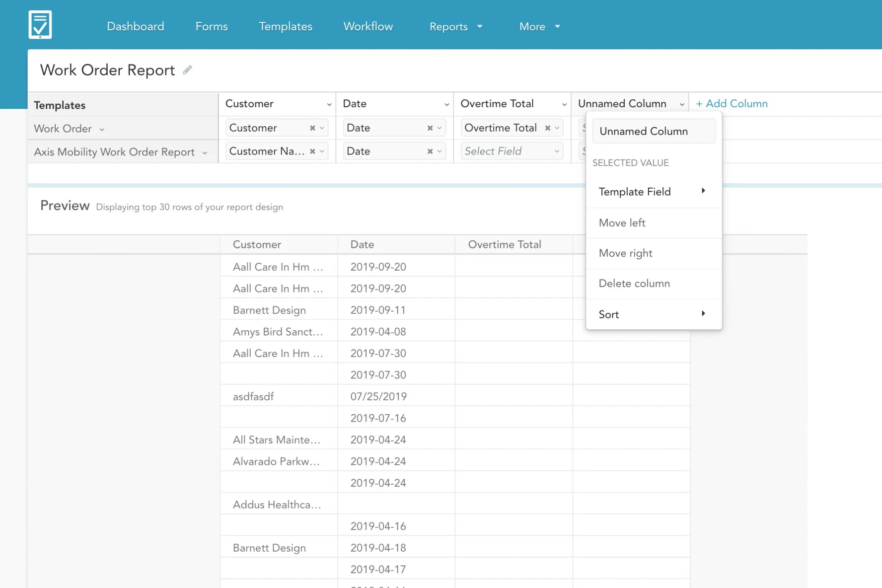Choose Move right in column menu
The width and height of the screenshot is (882, 588).
click(x=654, y=253)
